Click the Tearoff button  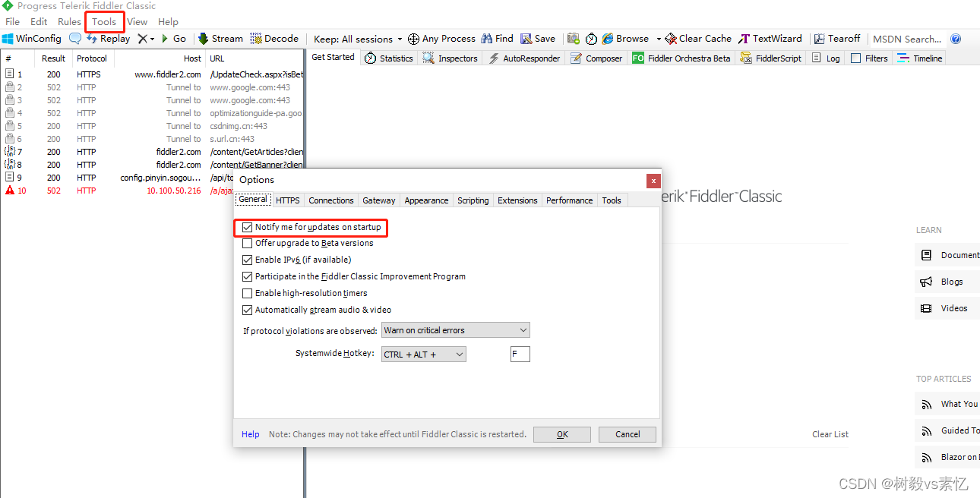point(837,39)
